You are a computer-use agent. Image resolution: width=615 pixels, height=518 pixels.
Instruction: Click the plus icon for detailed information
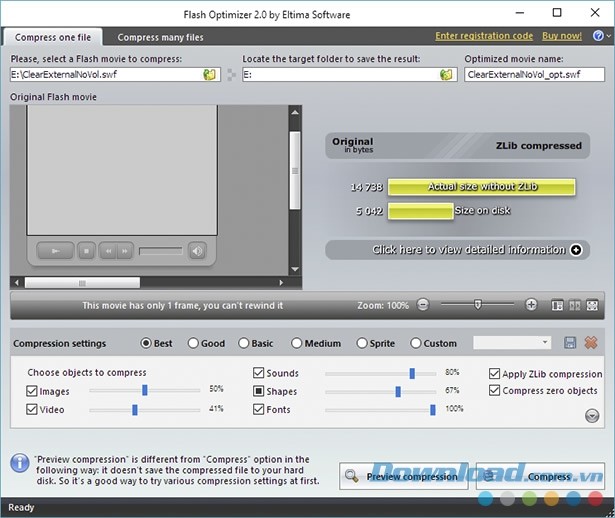coord(576,250)
